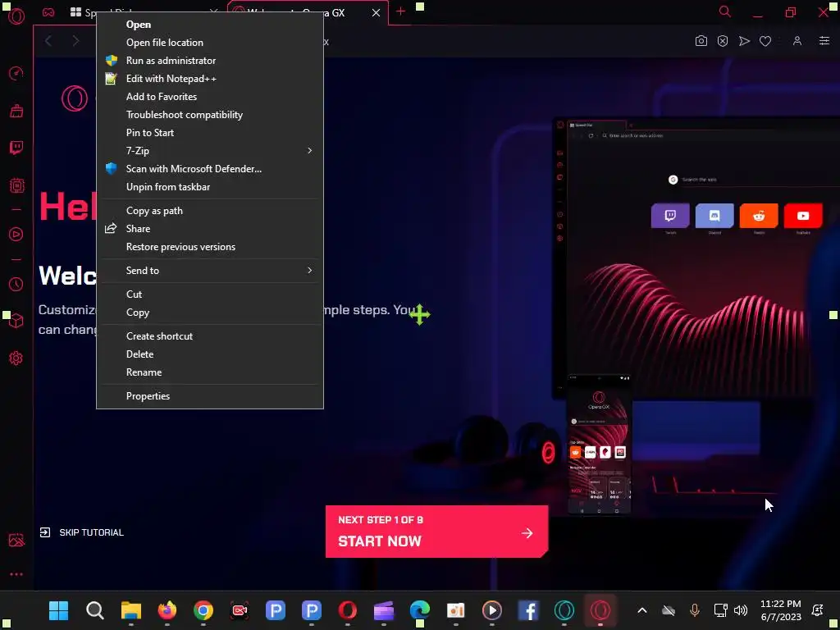840x630 pixels.
Task: Open GX Cleaner broom icon in sidebar
Action: pyautogui.click(x=16, y=111)
